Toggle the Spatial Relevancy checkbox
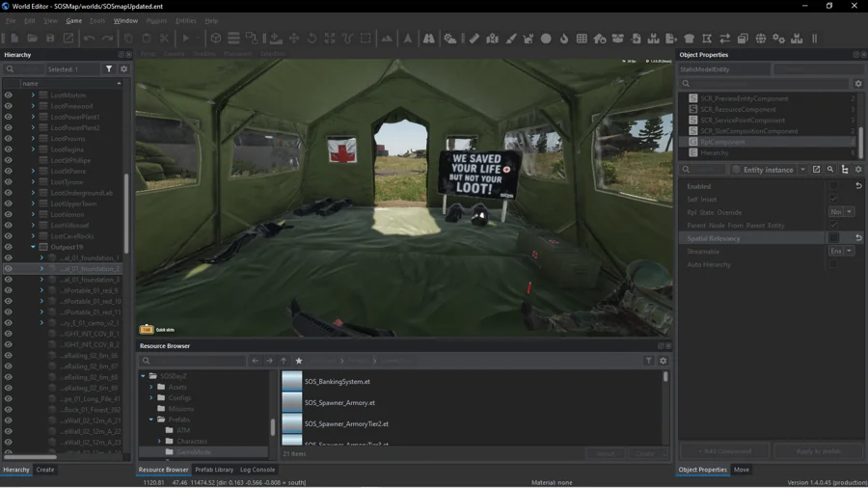 pos(833,238)
